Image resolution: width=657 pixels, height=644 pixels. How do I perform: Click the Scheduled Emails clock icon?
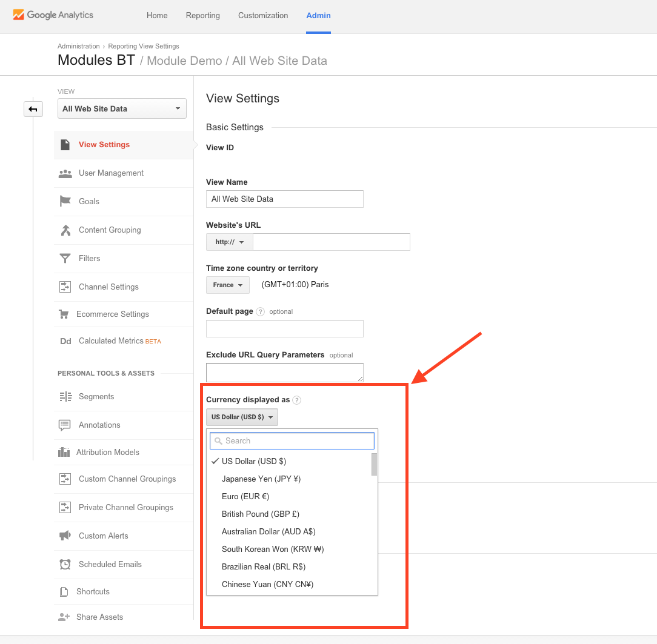tap(65, 565)
